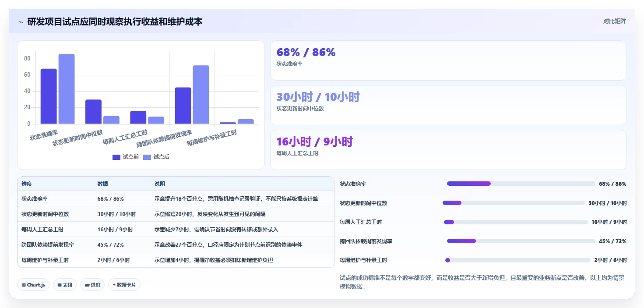
Task: Click the 表格 tag chip
Action: [65, 285]
